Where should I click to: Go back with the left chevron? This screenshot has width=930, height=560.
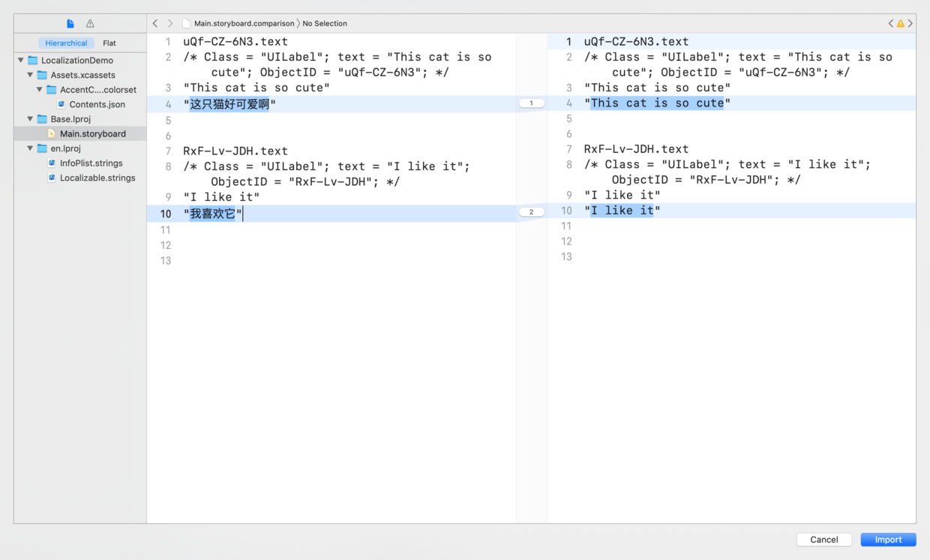tap(155, 24)
